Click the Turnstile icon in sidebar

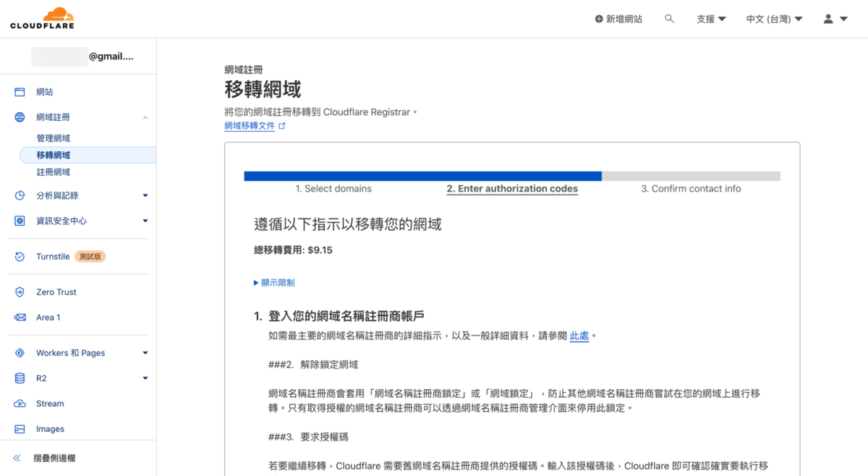pyautogui.click(x=20, y=256)
